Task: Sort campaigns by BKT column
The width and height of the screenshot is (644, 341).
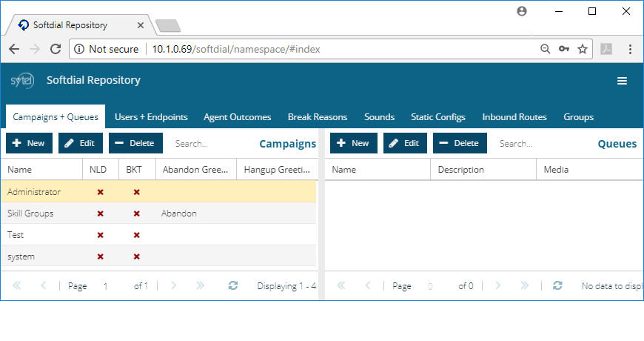Action: pyautogui.click(x=137, y=170)
